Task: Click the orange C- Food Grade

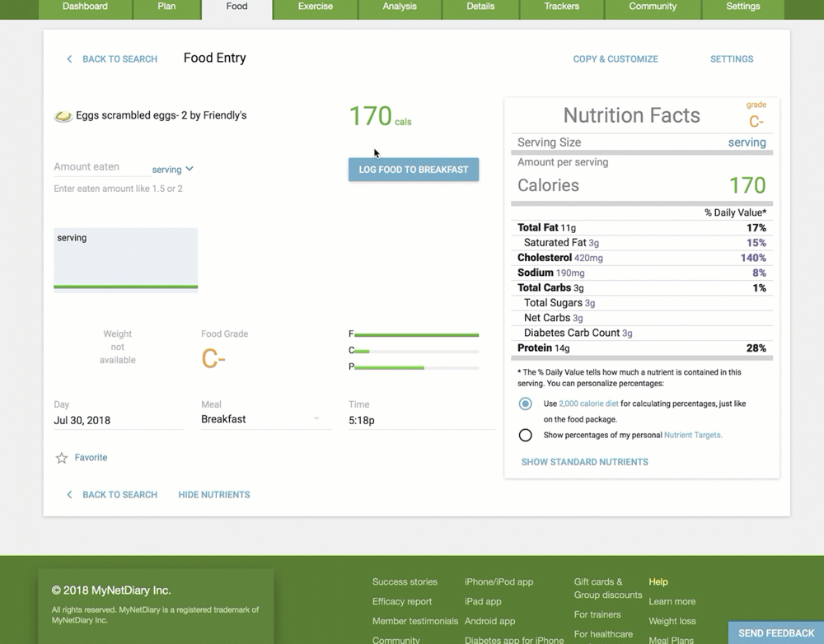Action: pyautogui.click(x=213, y=359)
